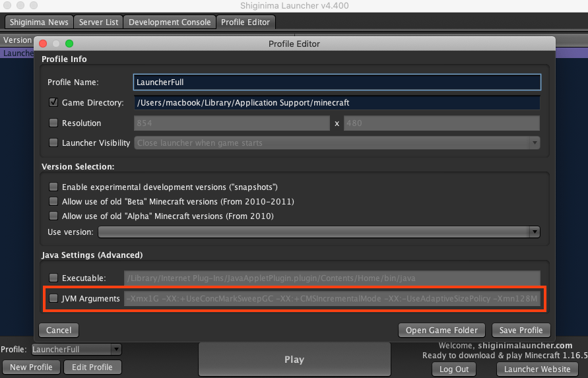Open the Development Console tab
This screenshot has height=378, width=588.
click(170, 22)
